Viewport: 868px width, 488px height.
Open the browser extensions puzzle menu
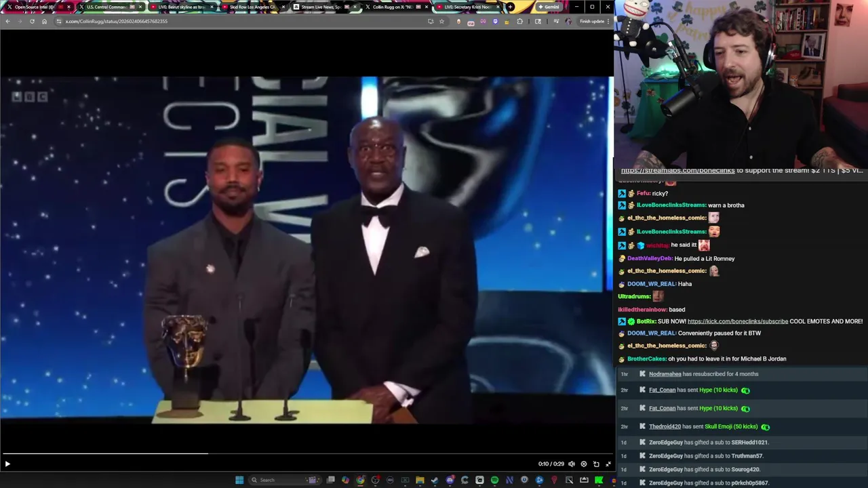[520, 21]
